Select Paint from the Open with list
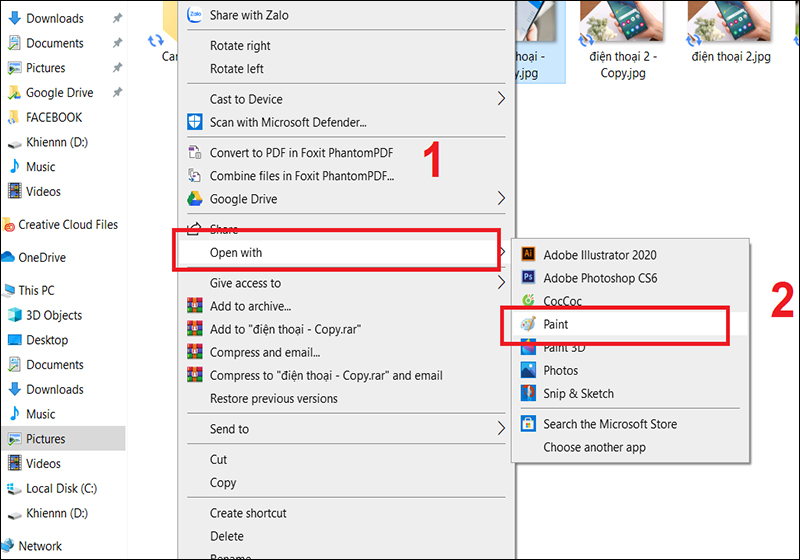Screen dimensions: 800x560 point(556,325)
